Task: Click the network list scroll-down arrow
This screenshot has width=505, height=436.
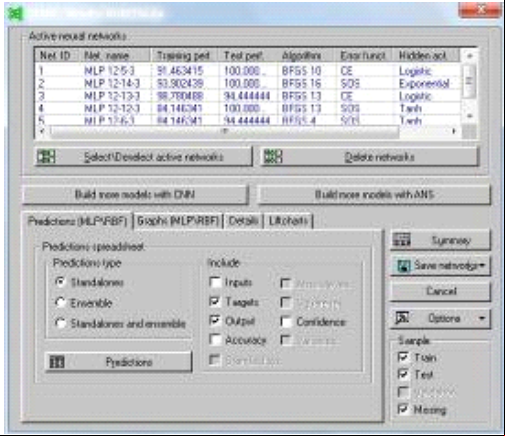Action: (x=470, y=116)
